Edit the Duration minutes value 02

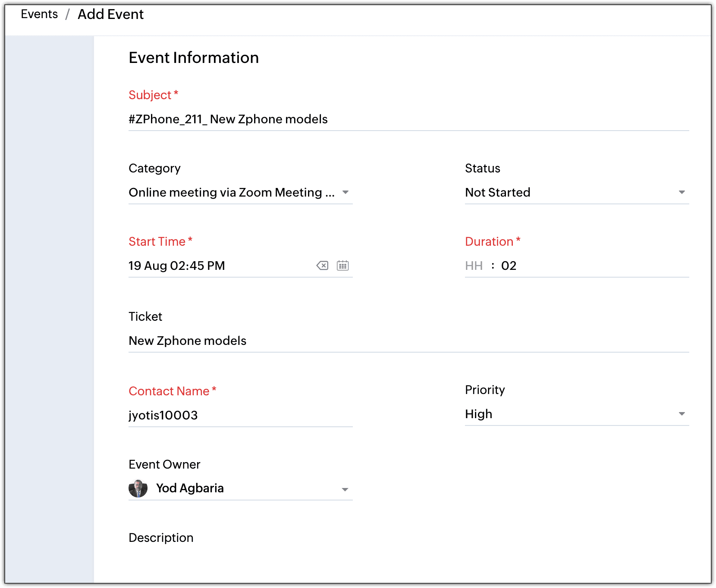[509, 266]
